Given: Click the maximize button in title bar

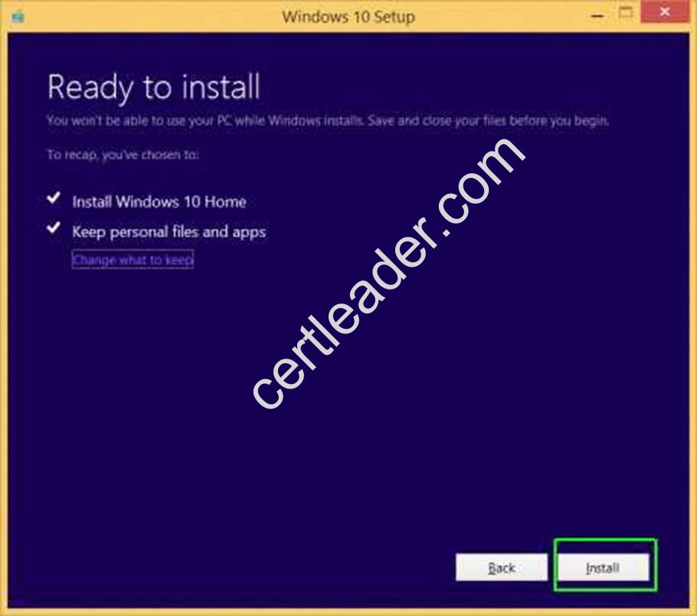Looking at the screenshot, I should pyautogui.click(x=626, y=13).
